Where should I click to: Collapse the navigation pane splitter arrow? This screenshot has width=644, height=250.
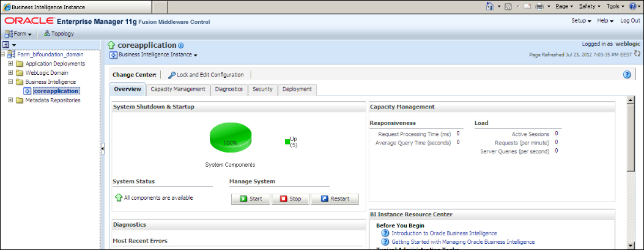click(x=103, y=149)
